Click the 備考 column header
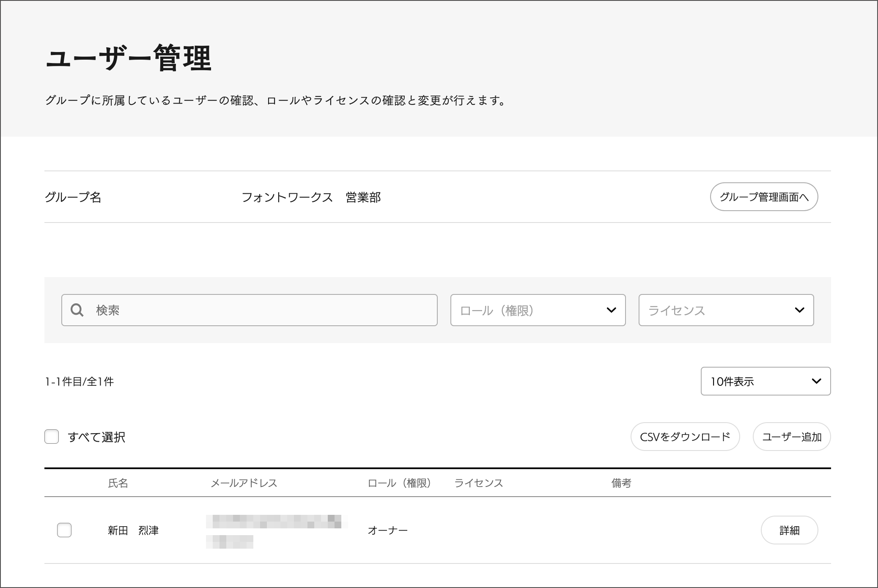This screenshot has width=878, height=588. 621,483
